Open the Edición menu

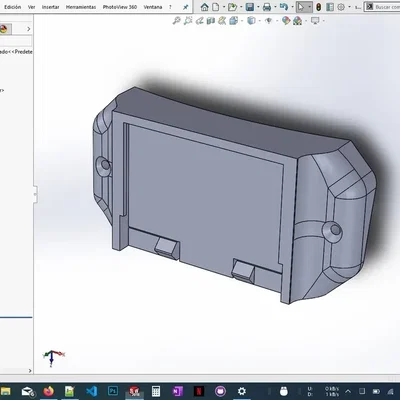(x=12, y=7)
